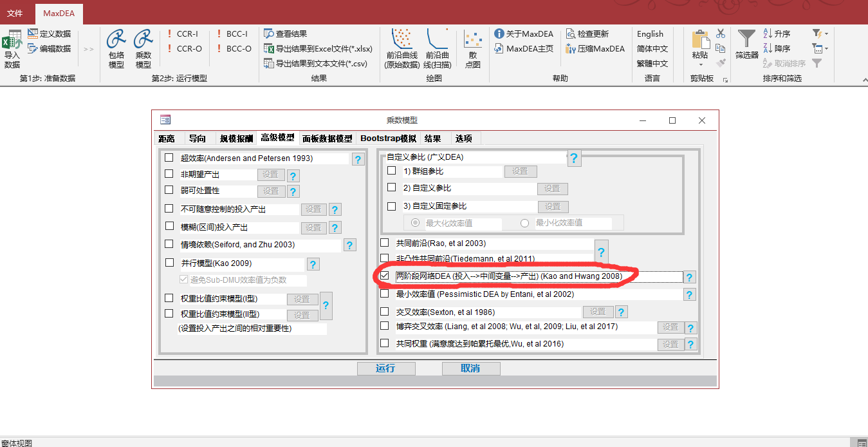Viewport: 868px width, 447px height.
Task: Enable Meta-frontier (Rao, et al 2003)
Action: 385,243
